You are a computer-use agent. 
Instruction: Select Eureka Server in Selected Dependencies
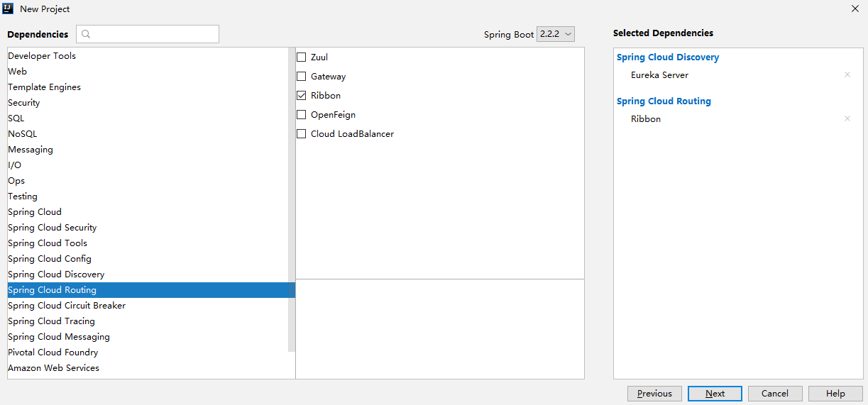pos(659,74)
